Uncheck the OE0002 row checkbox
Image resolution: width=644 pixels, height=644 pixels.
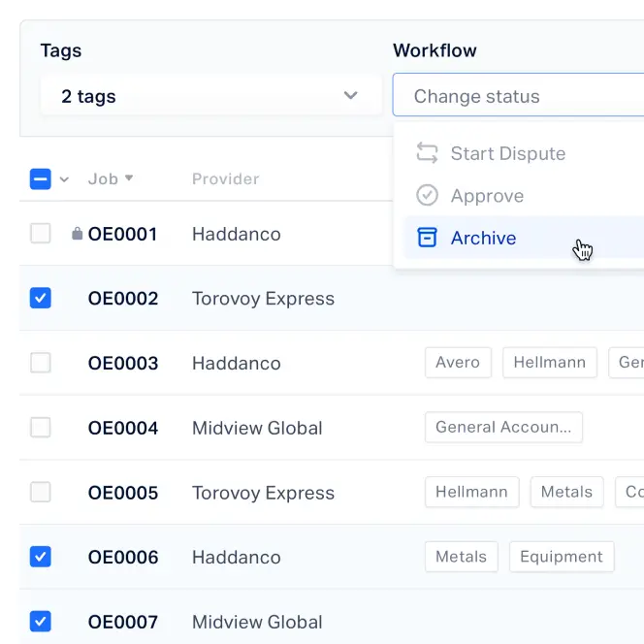tap(41, 298)
